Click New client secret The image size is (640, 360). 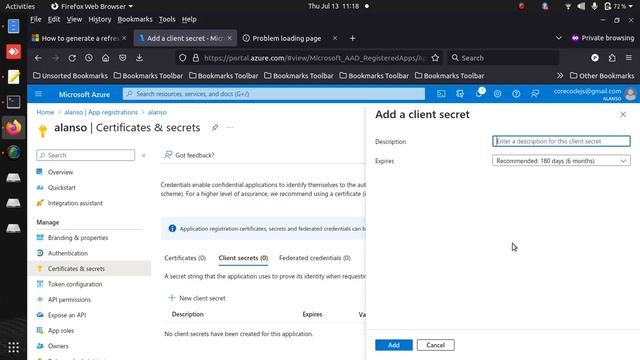pos(197,298)
